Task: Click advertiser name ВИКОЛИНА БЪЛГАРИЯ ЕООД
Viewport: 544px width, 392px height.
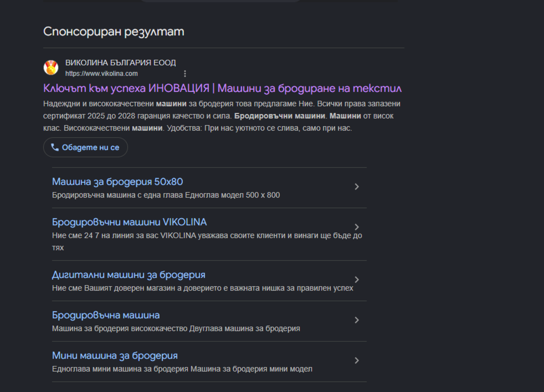Action: coord(121,63)
